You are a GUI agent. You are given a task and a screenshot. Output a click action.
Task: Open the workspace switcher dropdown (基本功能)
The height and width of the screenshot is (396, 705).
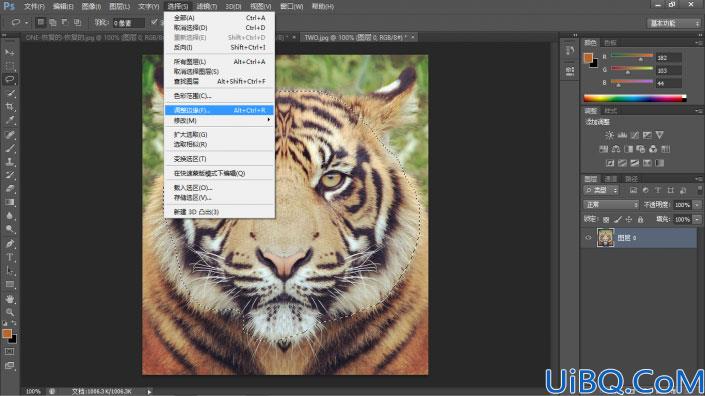tap(674, 23)
